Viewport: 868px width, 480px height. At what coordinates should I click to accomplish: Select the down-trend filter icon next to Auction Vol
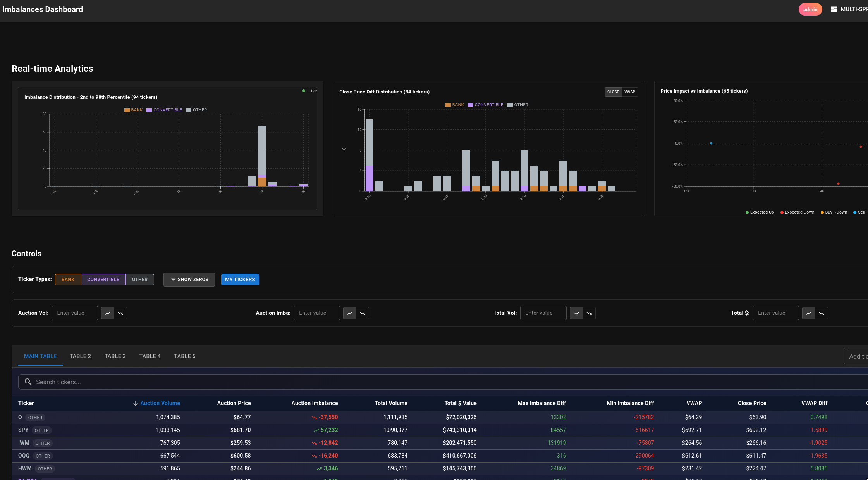[120, 313]
